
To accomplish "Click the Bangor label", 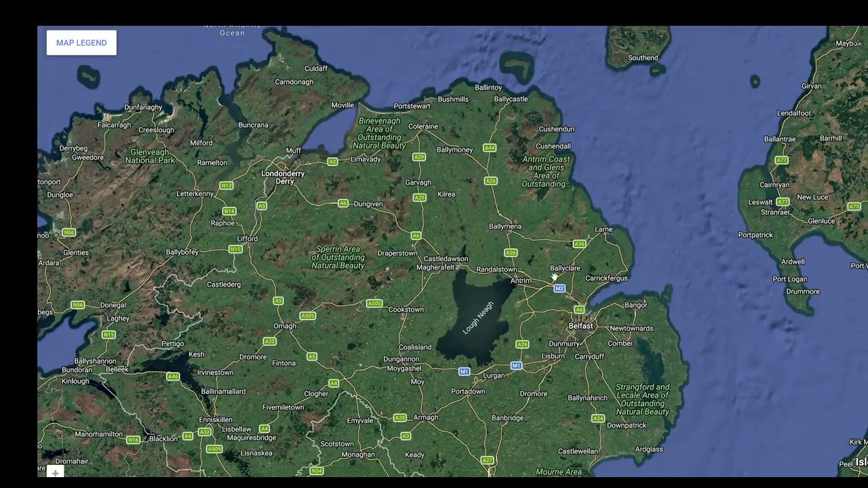I will pyautogui.click(x=636, y=305).
